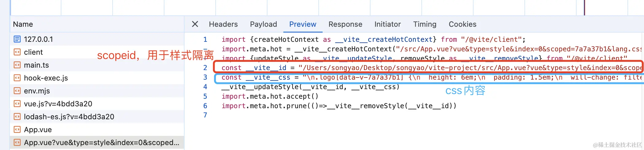Select the lodash-es.js?v=4bdd3a20 request
644x150 pixels.
97,117
